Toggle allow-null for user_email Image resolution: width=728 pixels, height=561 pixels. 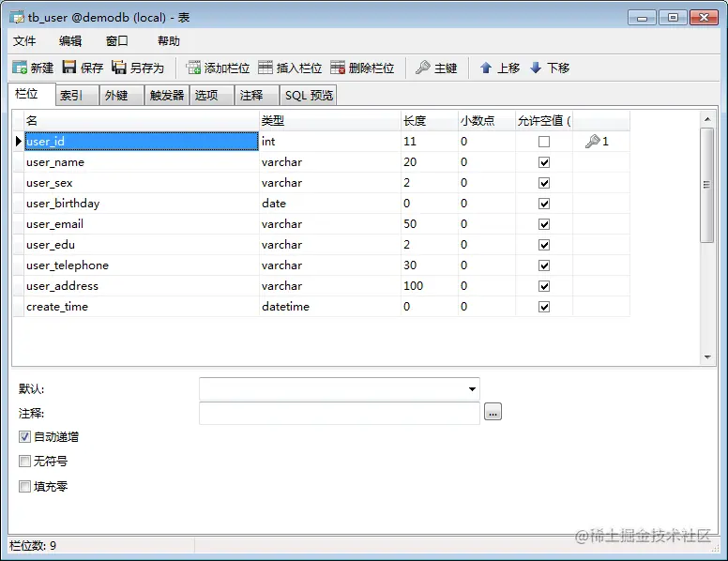point(544,224)
